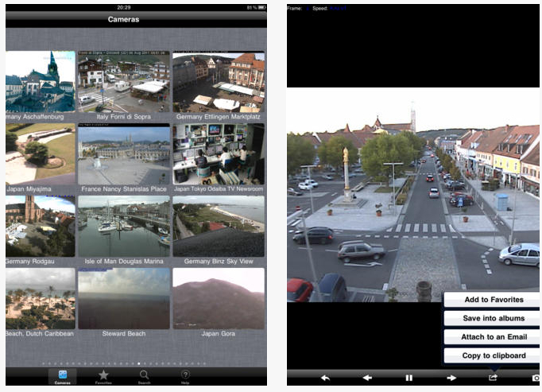Tap the live street camera image

pos(413,195)
